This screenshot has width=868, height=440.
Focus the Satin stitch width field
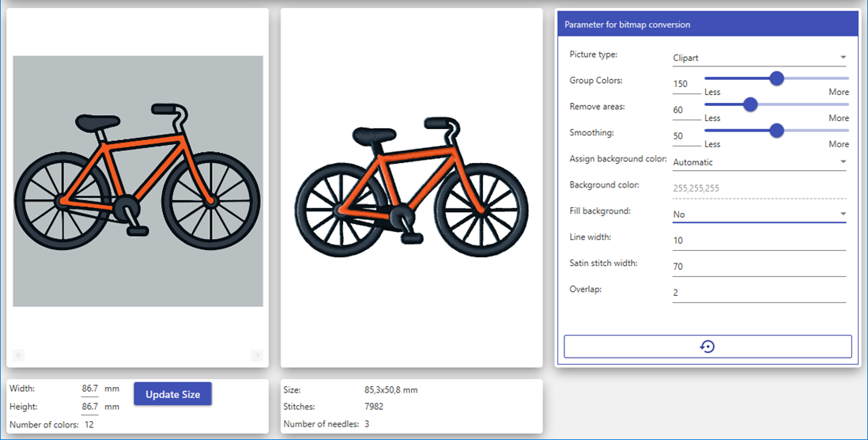[x=759, y=267]
